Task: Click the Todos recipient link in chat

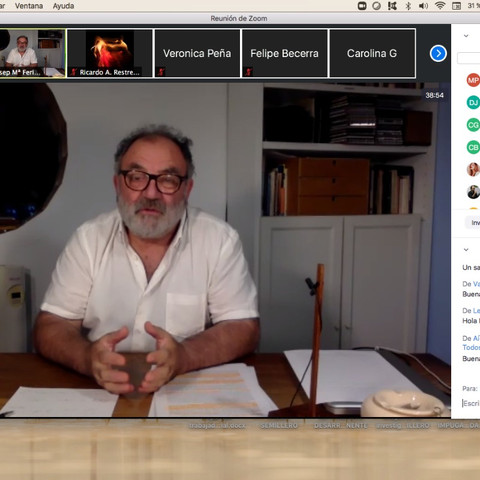Action: coord(471,347)
